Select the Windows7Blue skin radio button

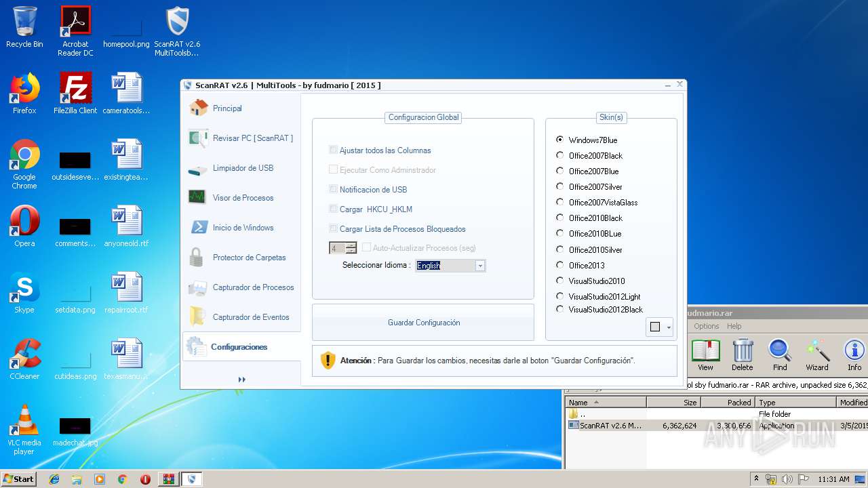click(x=559, y=140)
